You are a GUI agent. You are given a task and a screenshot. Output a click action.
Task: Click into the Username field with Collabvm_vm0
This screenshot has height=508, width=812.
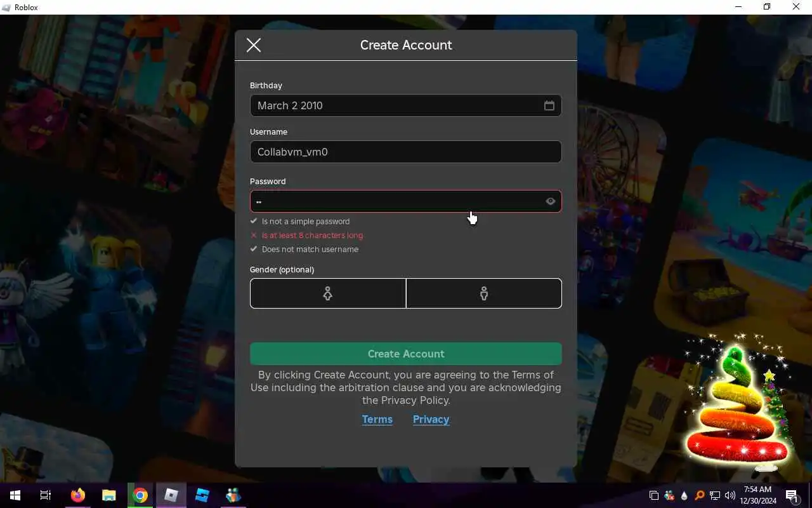point(406,152)
